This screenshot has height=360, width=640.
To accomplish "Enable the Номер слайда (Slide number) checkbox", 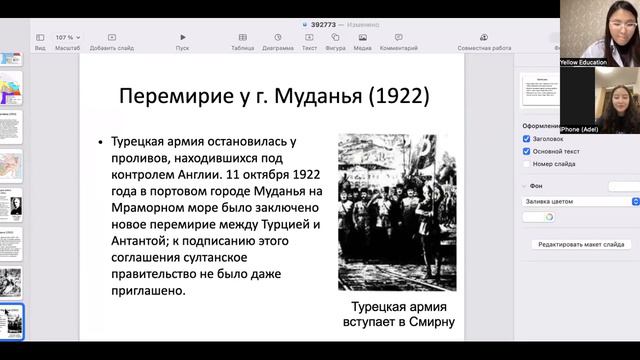I will [527, 164].
